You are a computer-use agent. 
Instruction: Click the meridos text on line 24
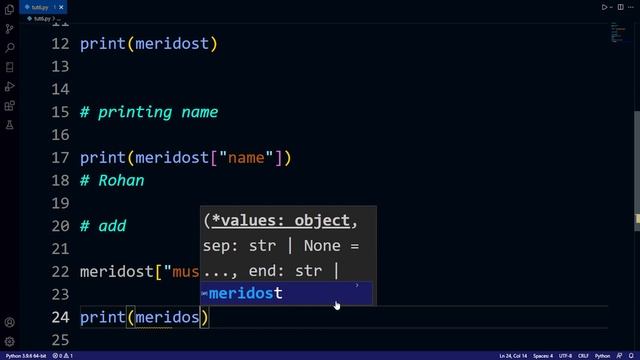coord(167,317)
